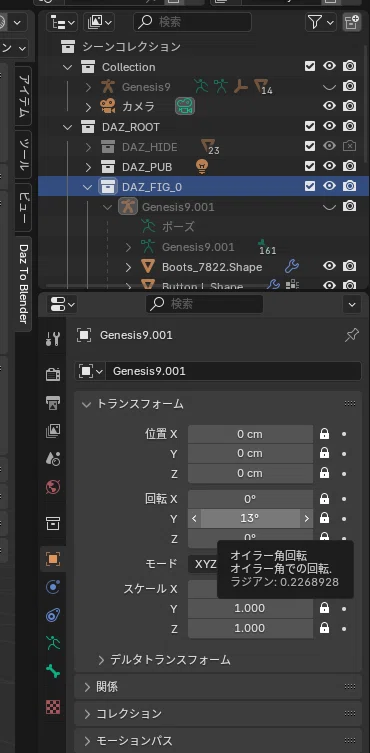Edit the Genesis9.001 object name field

point(233,371)
